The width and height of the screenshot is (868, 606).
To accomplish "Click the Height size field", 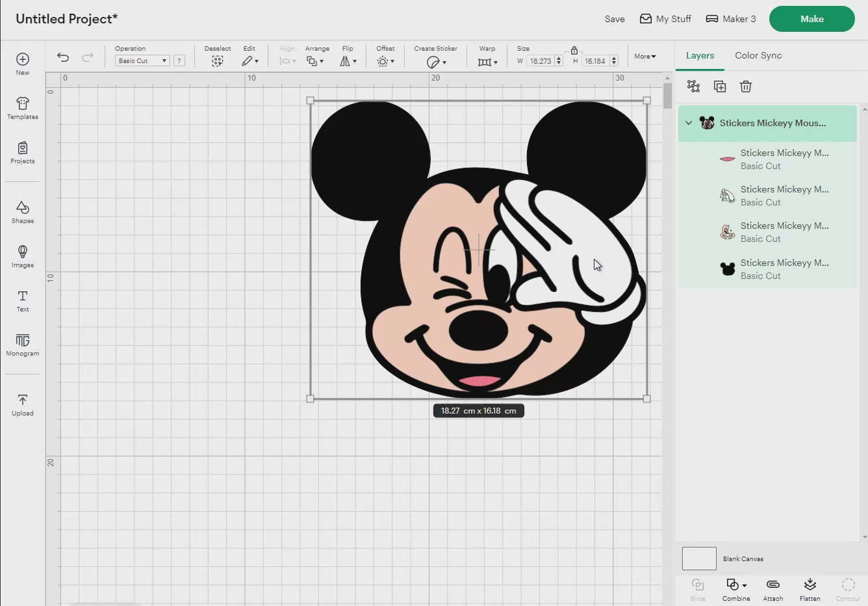I will click(594, 61).
